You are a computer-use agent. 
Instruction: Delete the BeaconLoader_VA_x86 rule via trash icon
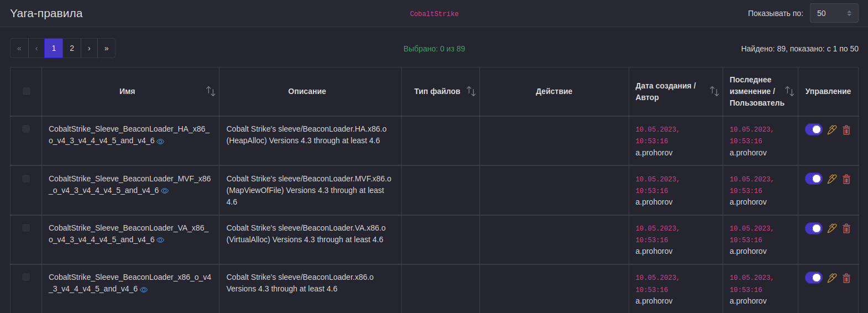pos(846,228)
